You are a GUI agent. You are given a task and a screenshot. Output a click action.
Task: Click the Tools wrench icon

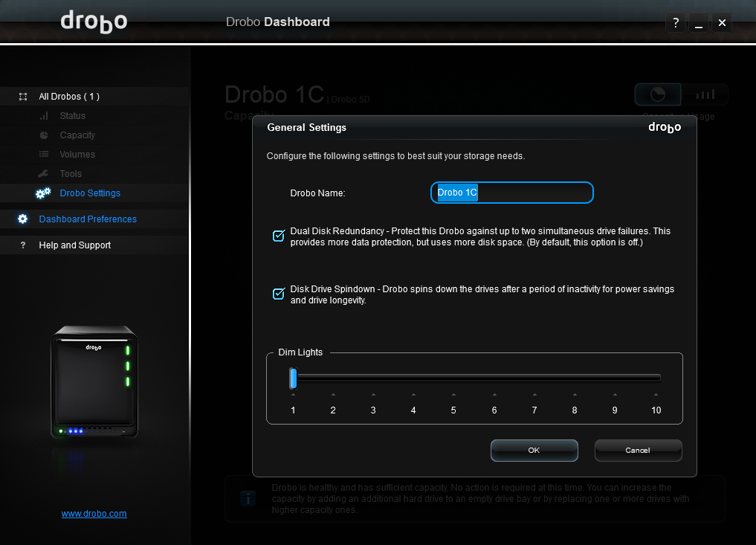click(x=43, y=174)
